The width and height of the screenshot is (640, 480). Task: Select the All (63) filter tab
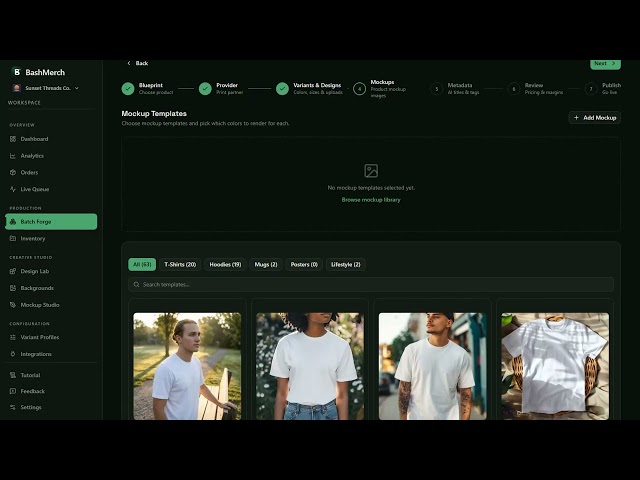click(142, 264)
